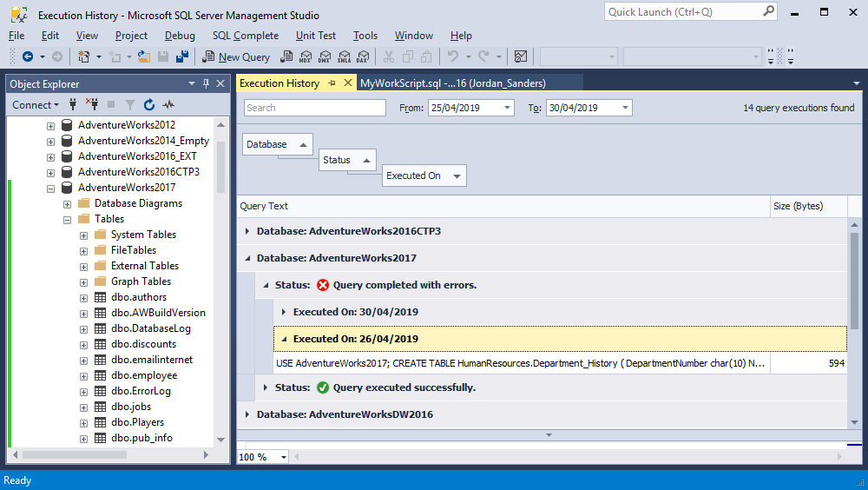Viewport: 868px width, 490px height.
Task: Select the dbo.DatabaseLog table
Action: coord(150,328)
